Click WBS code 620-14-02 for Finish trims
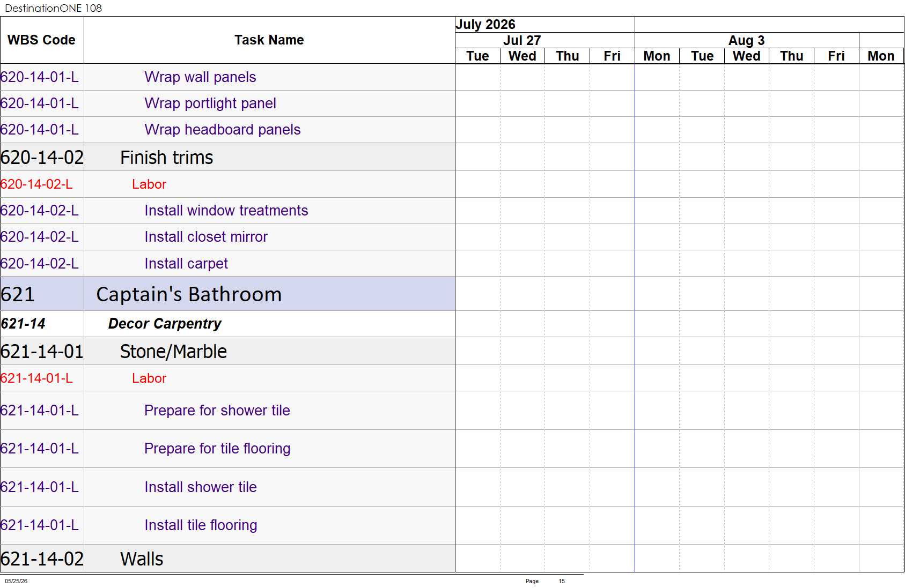This screenshot has height=588, width=905. coord(42,158)
